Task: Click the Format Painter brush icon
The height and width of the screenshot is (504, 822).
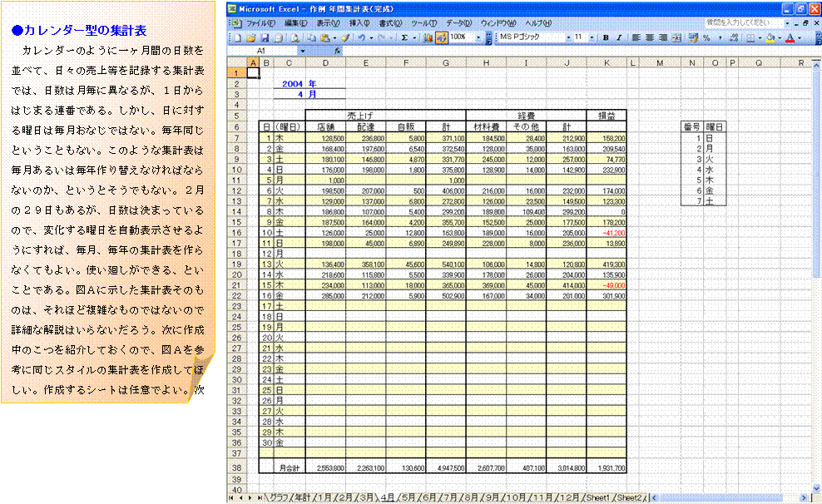Action: pos(344,38)
